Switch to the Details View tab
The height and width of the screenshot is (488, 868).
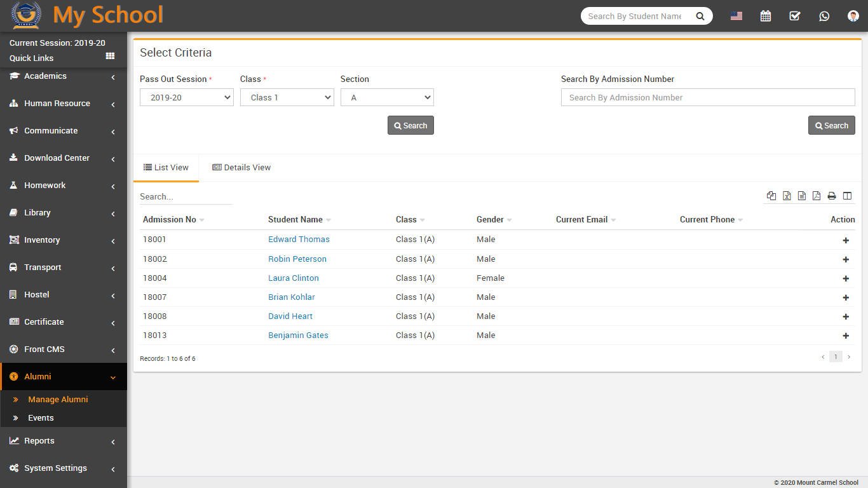click(x=241, y=168)
